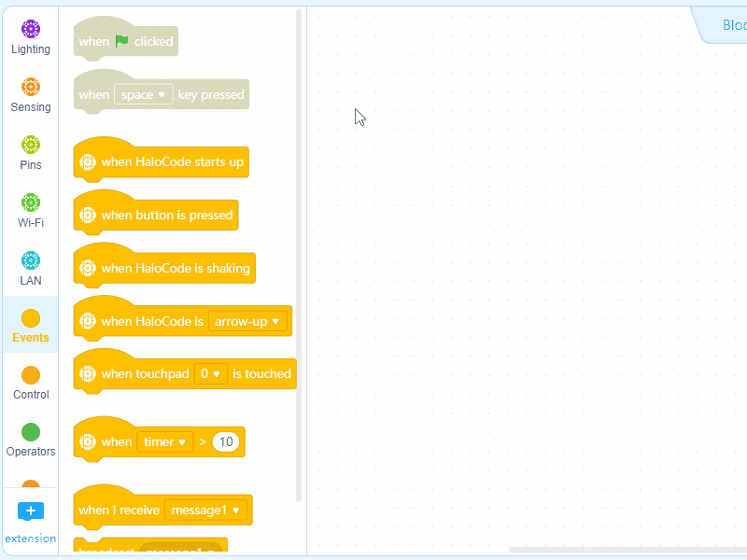Select when HaloCode is shaking block

coord(164,266)
